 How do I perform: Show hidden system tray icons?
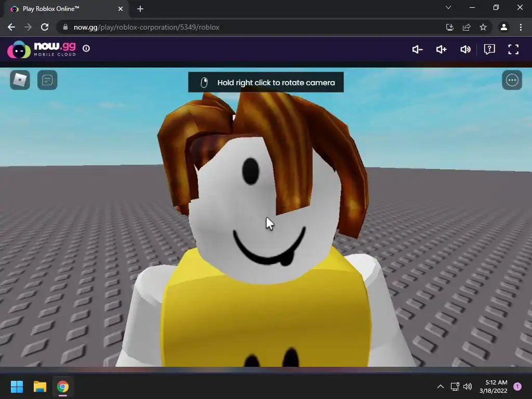click(x=441, y=387)
